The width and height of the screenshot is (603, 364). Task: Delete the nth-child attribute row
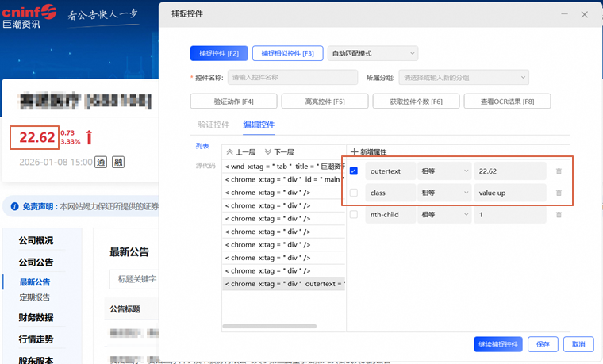[559, 214]
